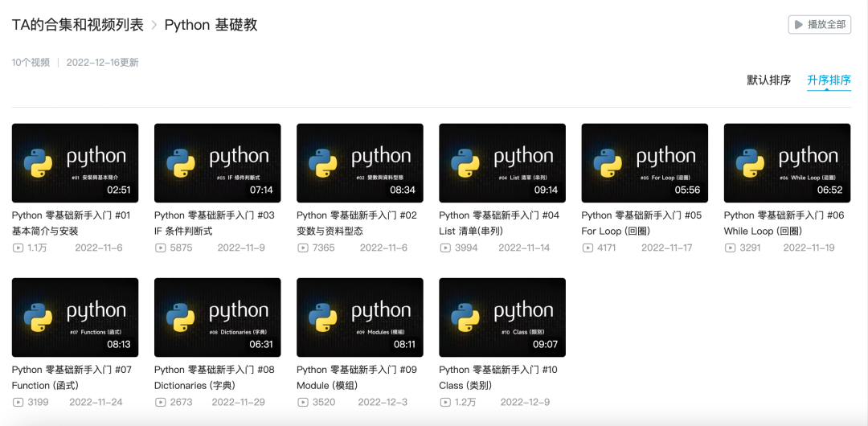
Task: Click title link #05 For Loop (回圈)
Action: [641, 223]
